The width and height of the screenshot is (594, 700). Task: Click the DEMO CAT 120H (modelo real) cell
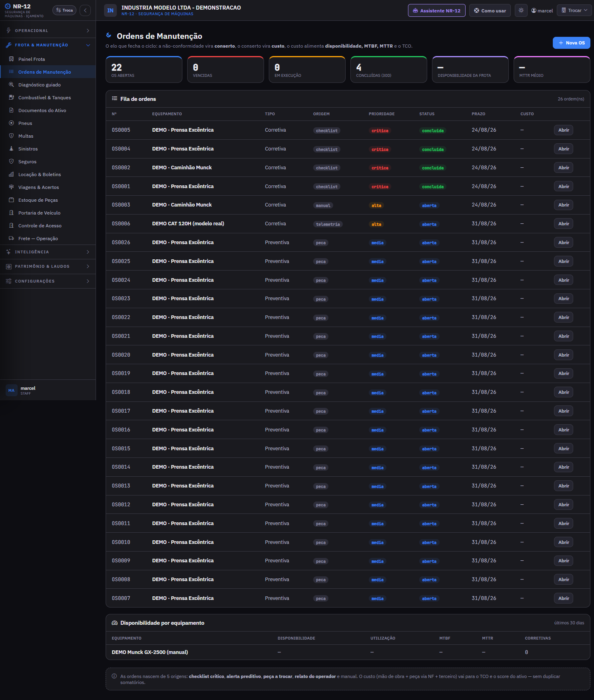[x=188, y=224]
